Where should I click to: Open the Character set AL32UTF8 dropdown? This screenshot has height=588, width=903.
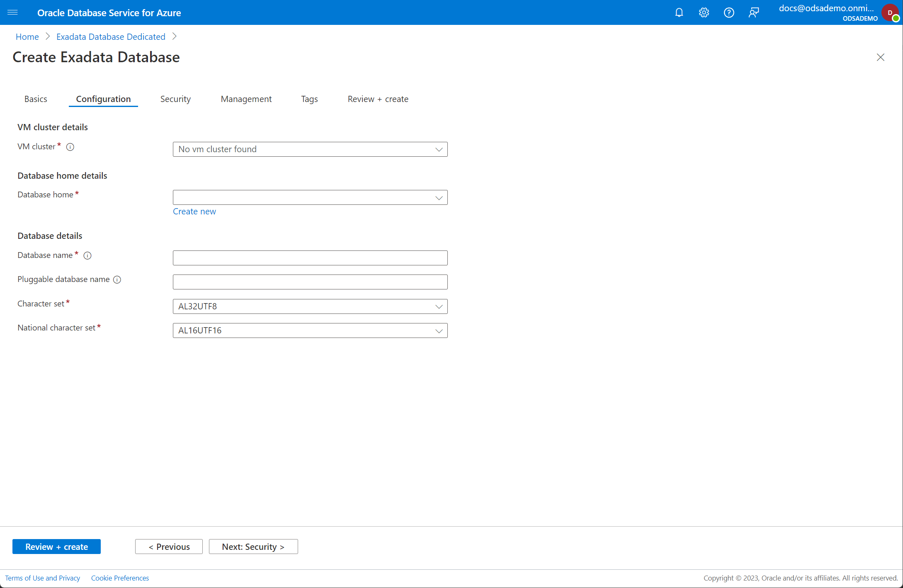click(310, 306)
